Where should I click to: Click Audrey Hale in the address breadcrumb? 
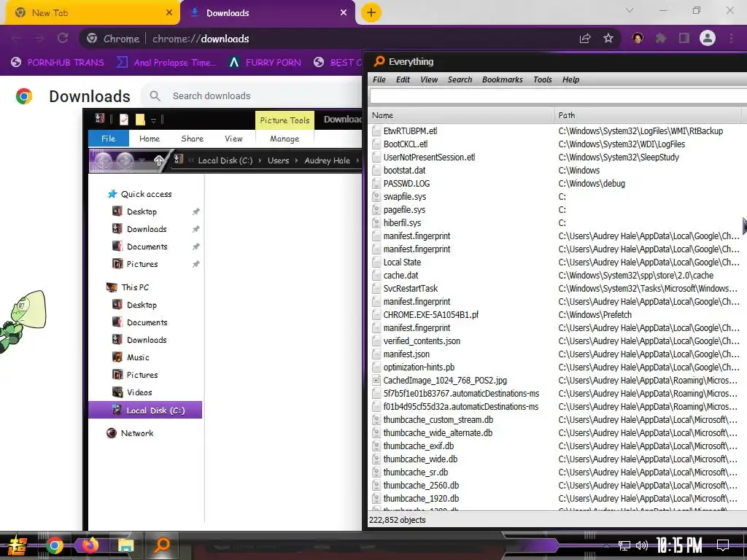[328, 160]
